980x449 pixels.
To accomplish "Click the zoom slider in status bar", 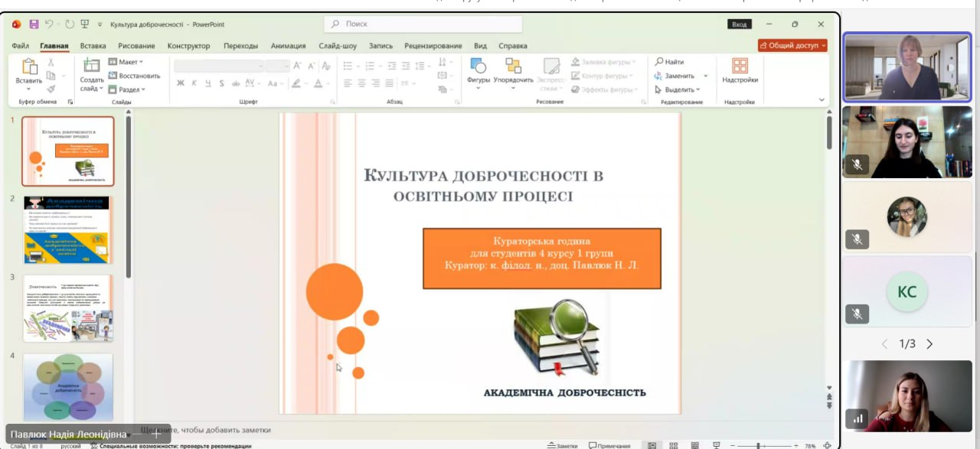I will coord(758,445).
